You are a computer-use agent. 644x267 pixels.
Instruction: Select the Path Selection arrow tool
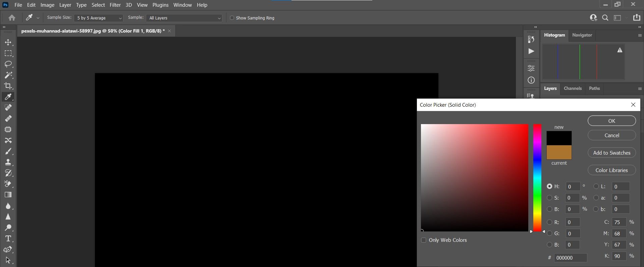8,260
